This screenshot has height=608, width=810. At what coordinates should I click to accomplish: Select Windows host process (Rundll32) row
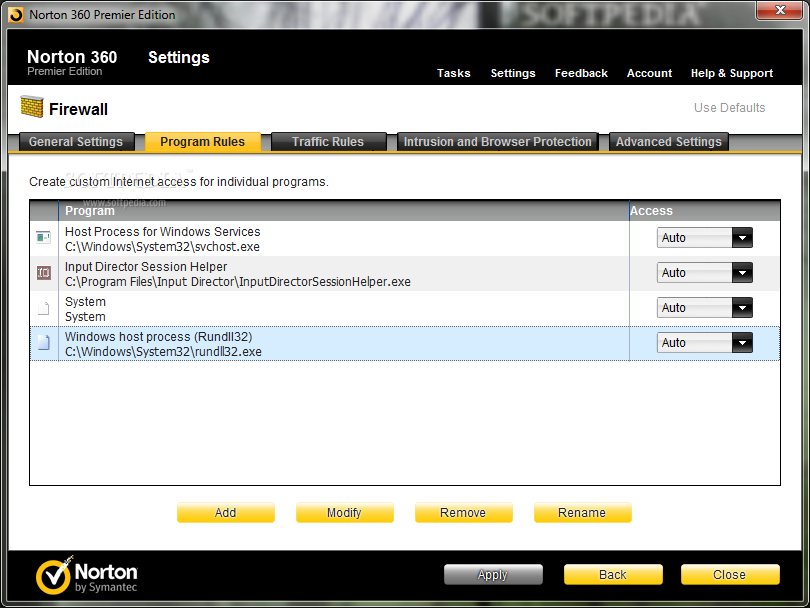point(404,344)
